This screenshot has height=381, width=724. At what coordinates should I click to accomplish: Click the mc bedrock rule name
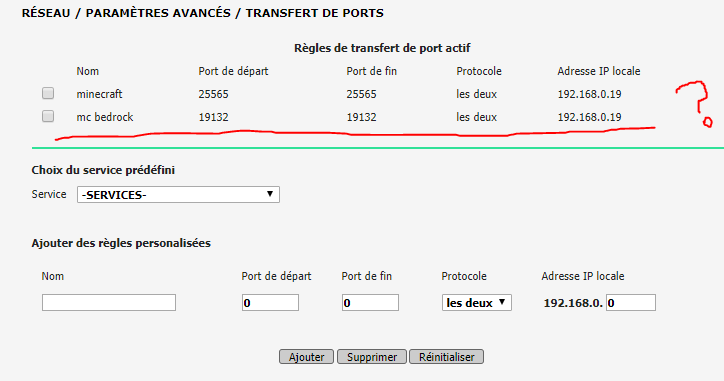[x=105, y=117]
